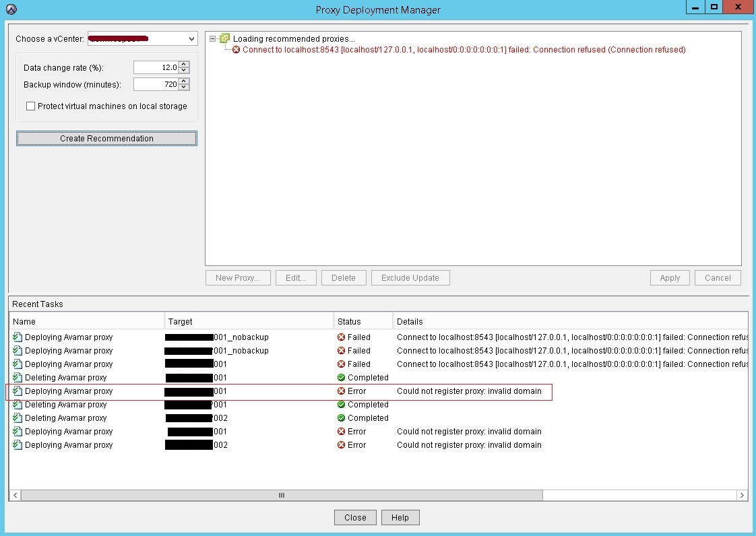Click the horizontal scrollbar under Recent Tasks
The image size is (756, 536).
point(281,495)
